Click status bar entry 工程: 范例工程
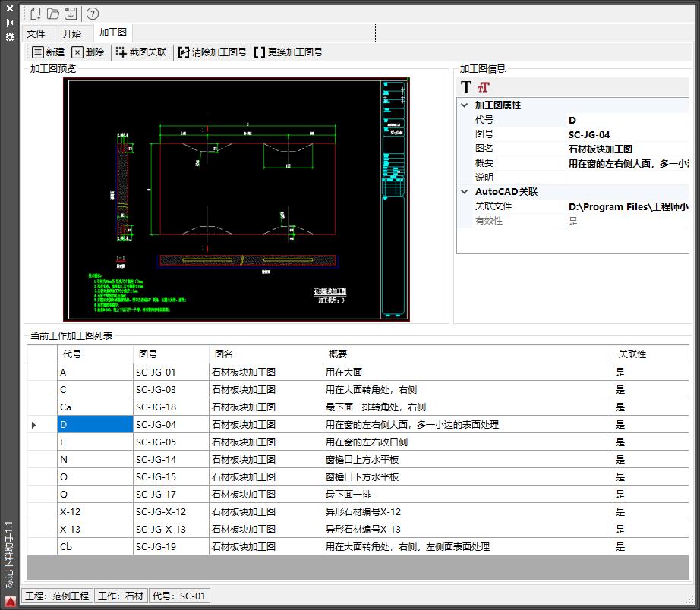 tap(57, 596)
